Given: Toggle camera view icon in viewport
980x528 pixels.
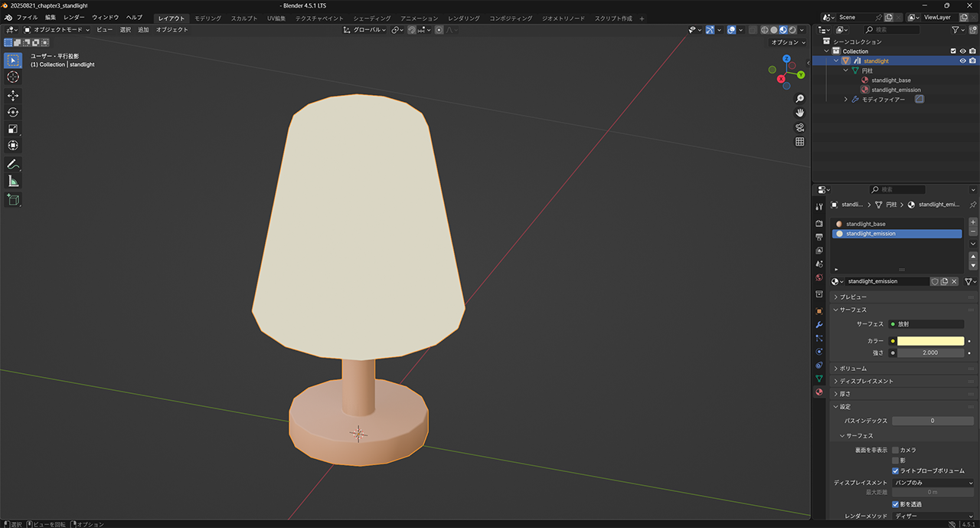Looking at the screenshot, I should tap(800, 127).
